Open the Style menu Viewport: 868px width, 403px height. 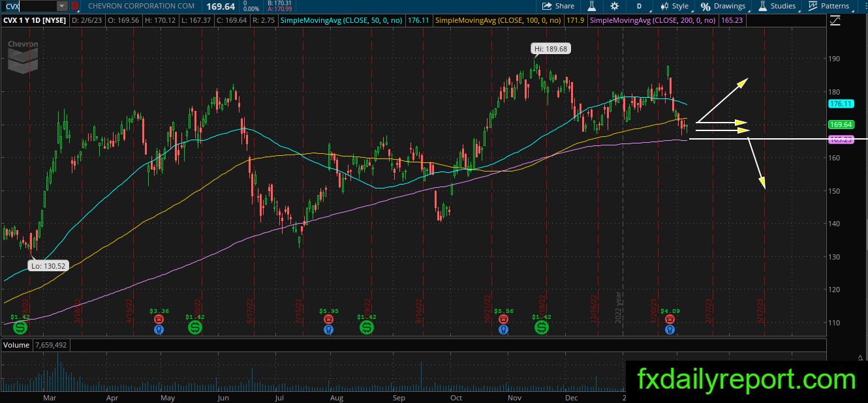pyautogui.click(x=675, y=6)
